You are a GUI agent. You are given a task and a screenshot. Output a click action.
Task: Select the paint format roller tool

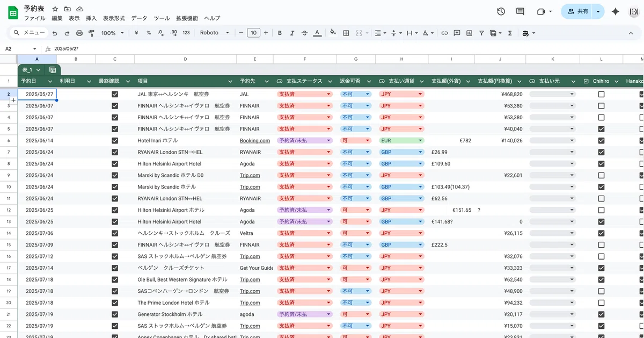[x=91, y=33]
